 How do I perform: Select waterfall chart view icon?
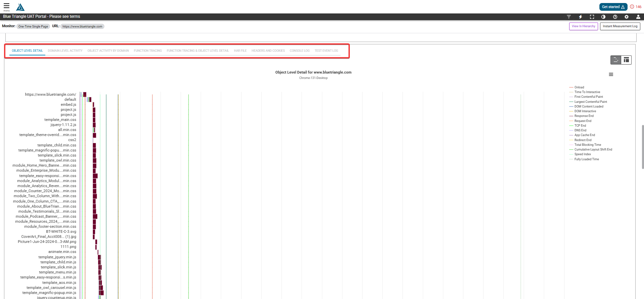(x=616, y=60)
